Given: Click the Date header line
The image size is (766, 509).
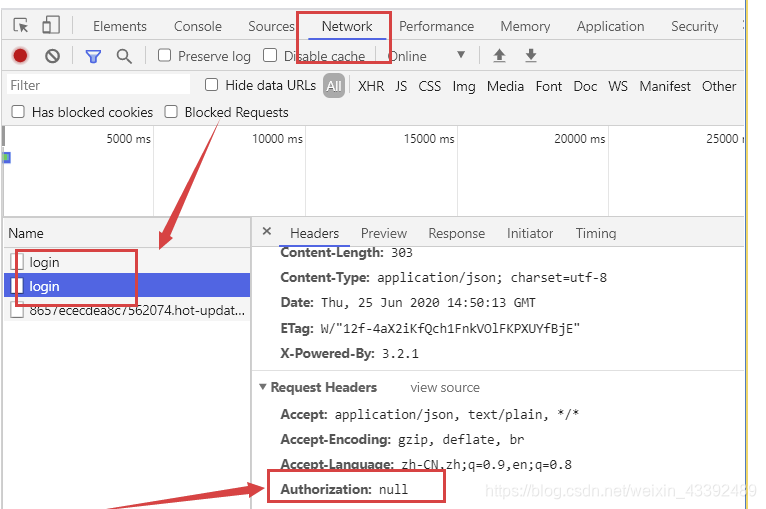Looking at the screenshot, I should point(408,302).
